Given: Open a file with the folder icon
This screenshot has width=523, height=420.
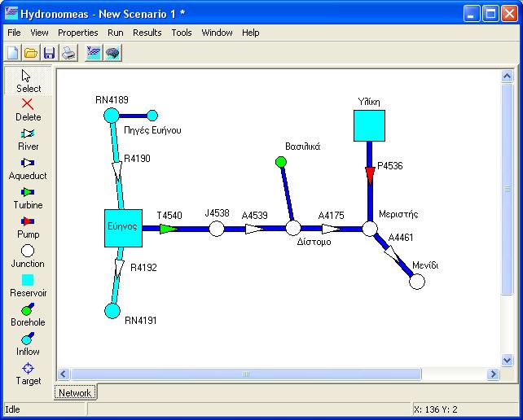Looking at the screenshot, I should (x=31, y=53).
